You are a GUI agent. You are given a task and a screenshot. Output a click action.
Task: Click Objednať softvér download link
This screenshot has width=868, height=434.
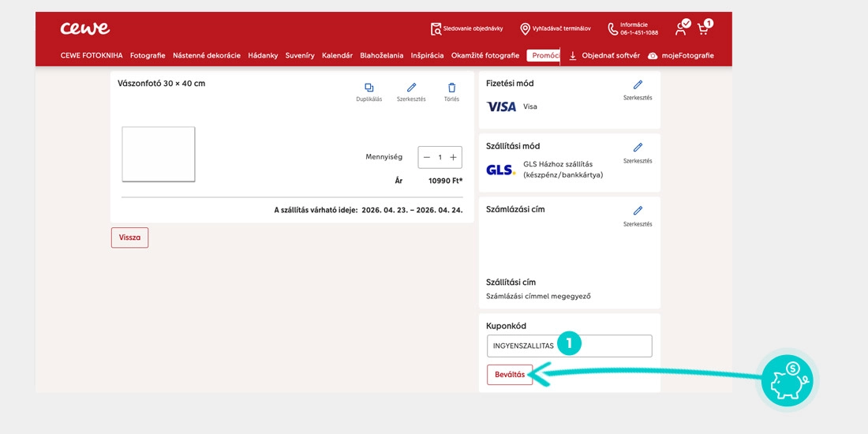(x=604, y=55)
